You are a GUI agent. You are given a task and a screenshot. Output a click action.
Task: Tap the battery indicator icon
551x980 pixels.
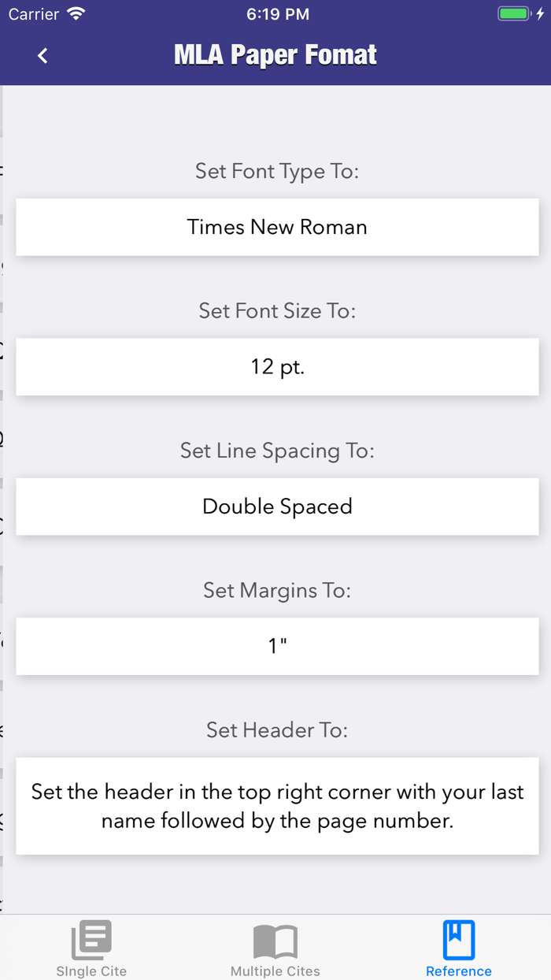pos(515,14)
